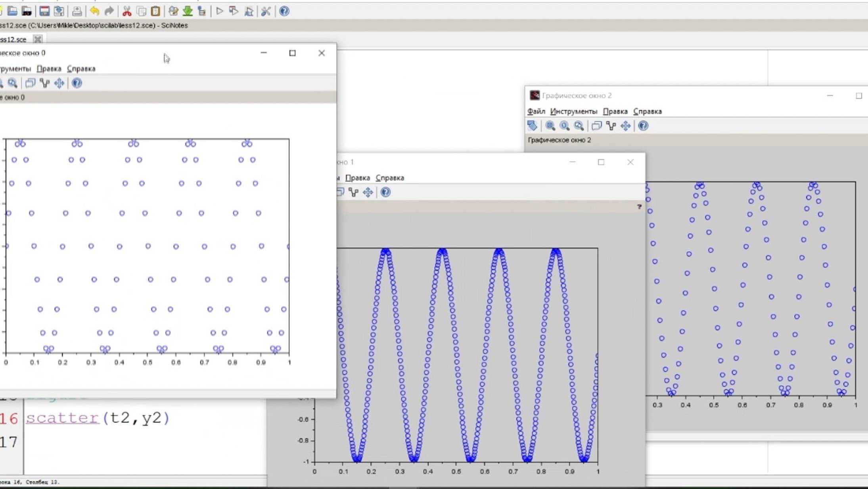Image resolution: width=868 pixels, height=489 pixels.
Task: Click the SciNotes Preferences wrench icon
Action: pyautogui.click(x=266, y=11)
